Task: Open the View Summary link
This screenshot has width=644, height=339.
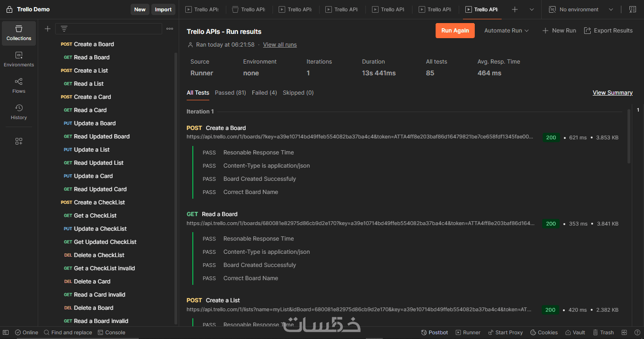Action: pos(613,93)
